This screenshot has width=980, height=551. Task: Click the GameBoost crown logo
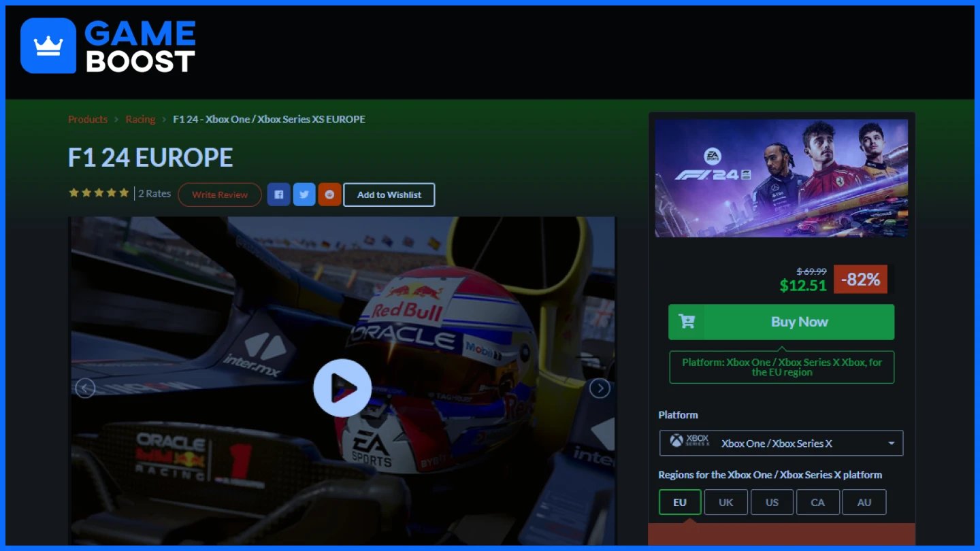[48, 46]
